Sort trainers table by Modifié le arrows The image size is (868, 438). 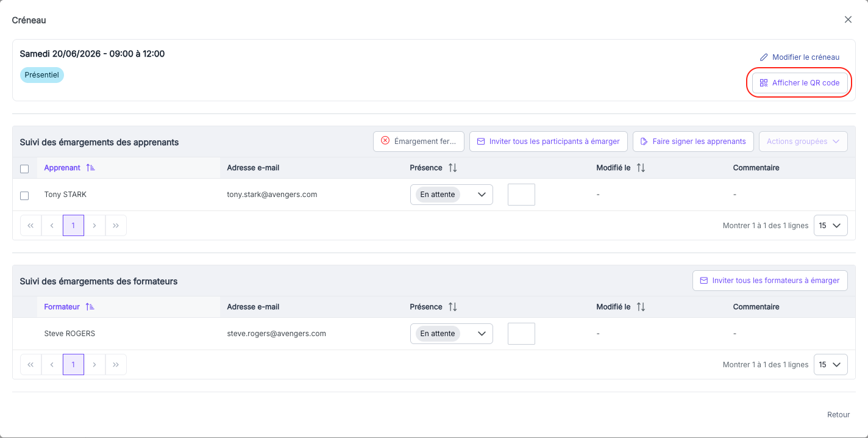pyautogui.click(x=641, y=307)
